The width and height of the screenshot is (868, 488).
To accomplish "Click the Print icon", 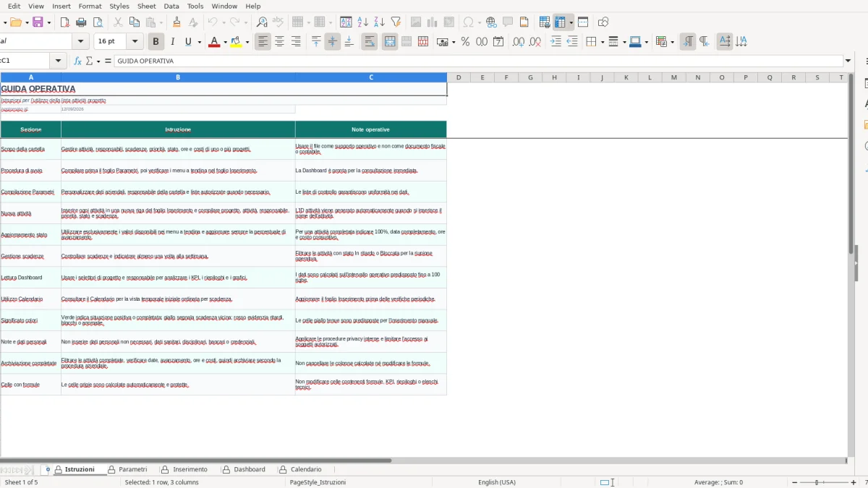I will [x=81, y=22].
